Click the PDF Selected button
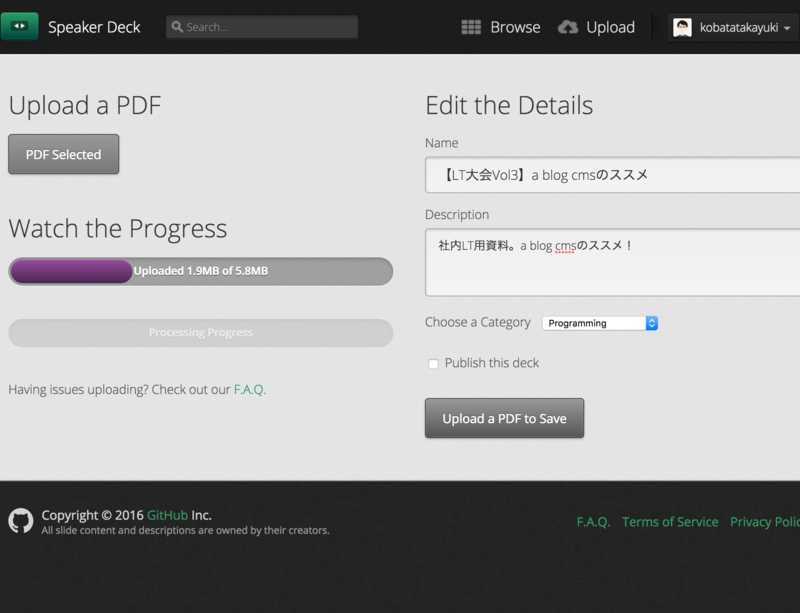Image resolution: width=800 pixels, height=613 pixels. click(64, 154)
